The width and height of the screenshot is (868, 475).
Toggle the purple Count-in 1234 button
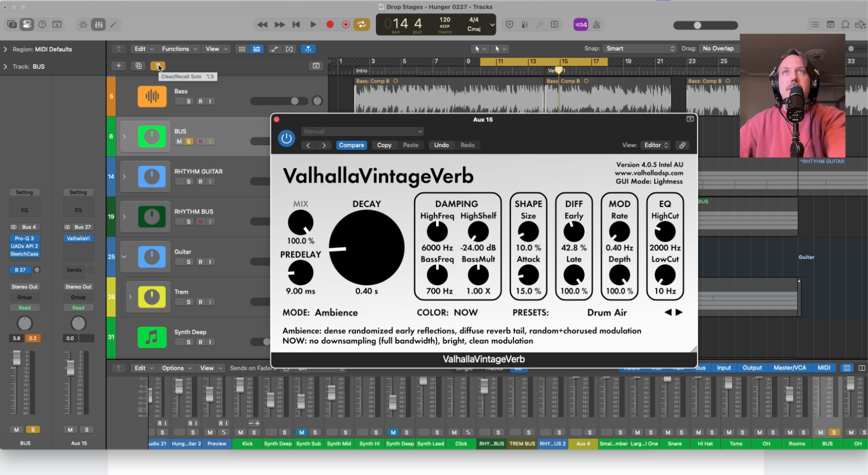click(580, 25)
